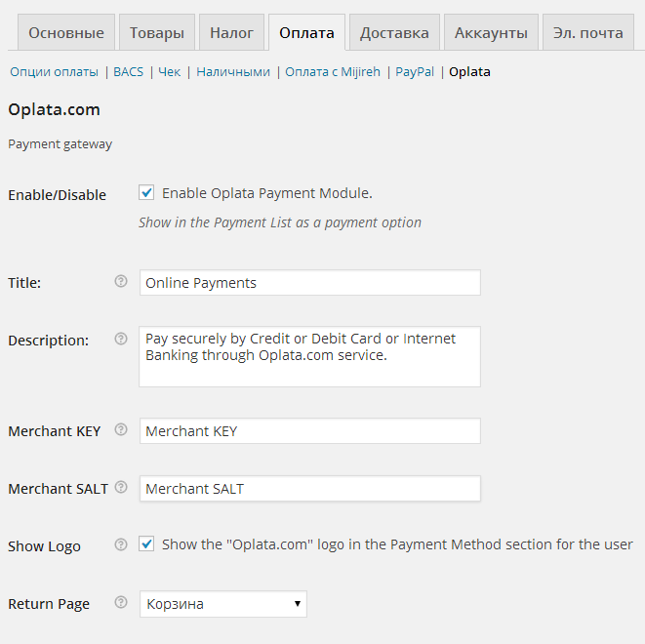The image size is (645, 644).
Task: Select the current Oplata section link
Action: pyautogui.click(x=469, y=72)
